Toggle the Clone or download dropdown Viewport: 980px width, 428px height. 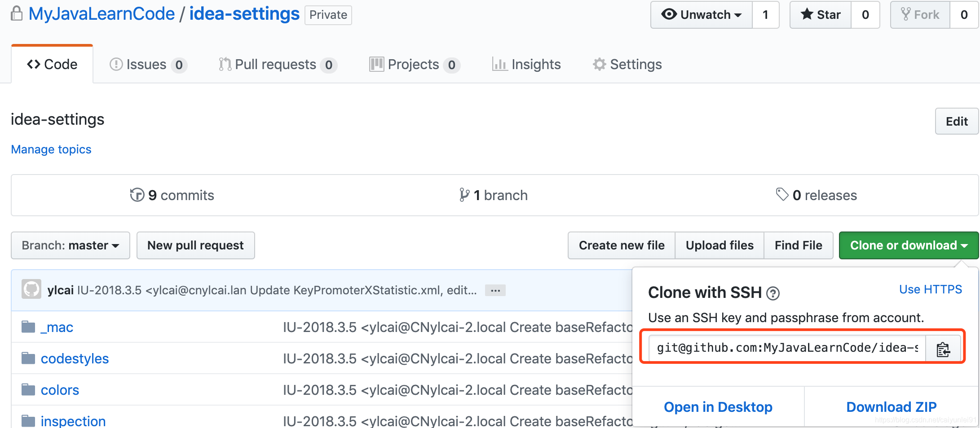[x=909, y=245]
